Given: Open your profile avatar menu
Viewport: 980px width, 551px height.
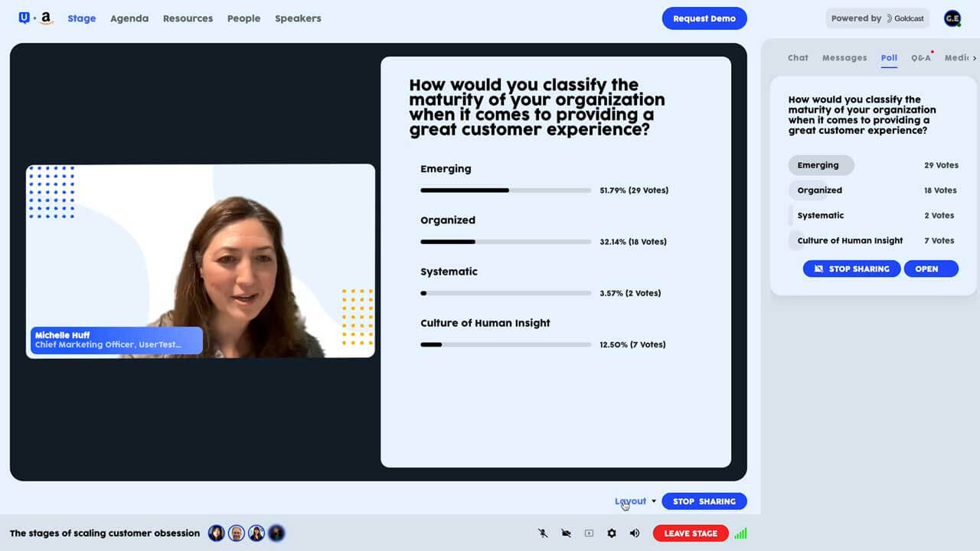Looking at the screenshot, I should pos(952,18).
